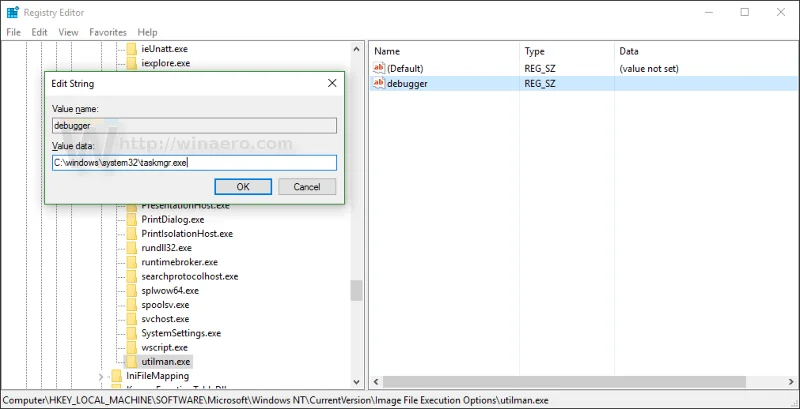Select the wscript.exe folder icon
The image size is (800, 409).
pyautogui.click(x=132, y=347)
